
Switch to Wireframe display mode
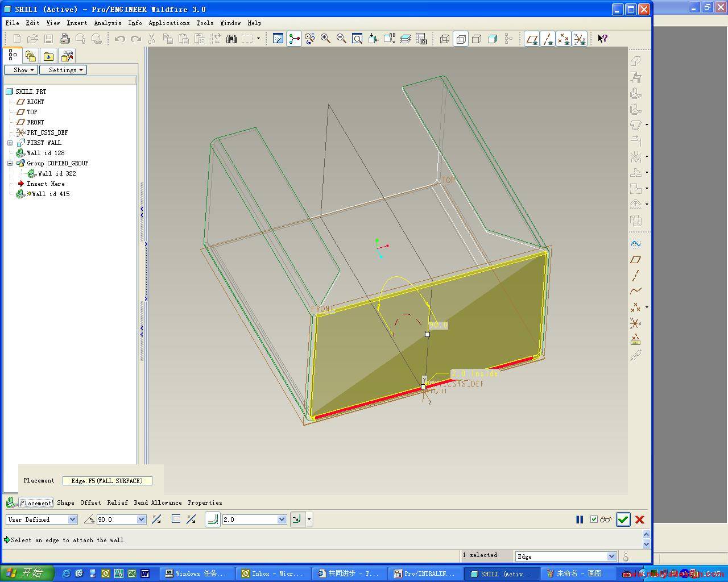click(445, 39)
